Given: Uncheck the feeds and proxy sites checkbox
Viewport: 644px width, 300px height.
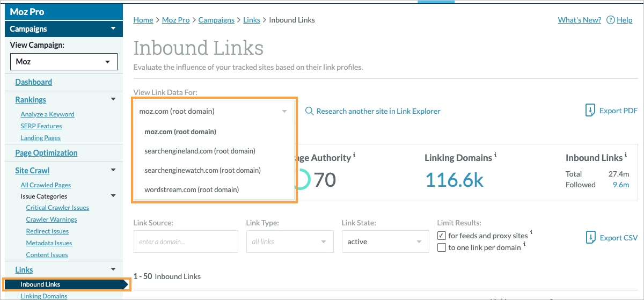Looking at the screenshot, I should coord(442,236).
